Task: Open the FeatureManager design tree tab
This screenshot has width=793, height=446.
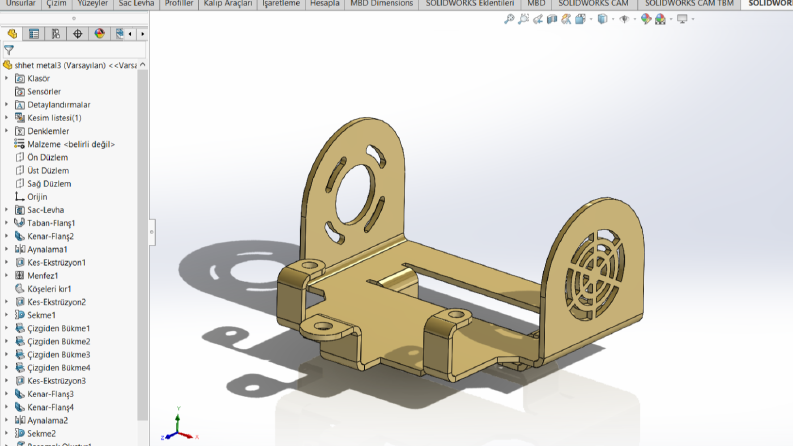Action: coord(12,34)
